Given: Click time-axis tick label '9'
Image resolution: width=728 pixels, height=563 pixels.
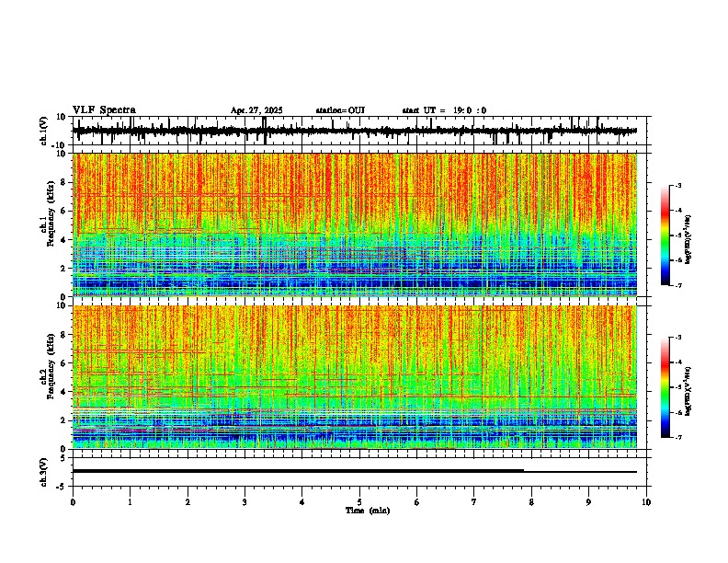Looking at the screenshot, I should [x=588, y=502].
